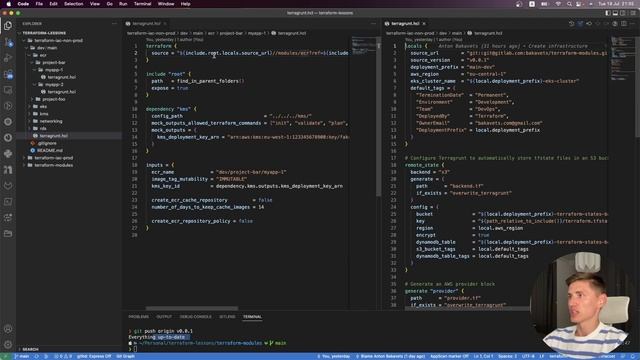Click left editor horizontal scrollbar
This screenshot has width=640, height=360.
click(x=192, y=308)
